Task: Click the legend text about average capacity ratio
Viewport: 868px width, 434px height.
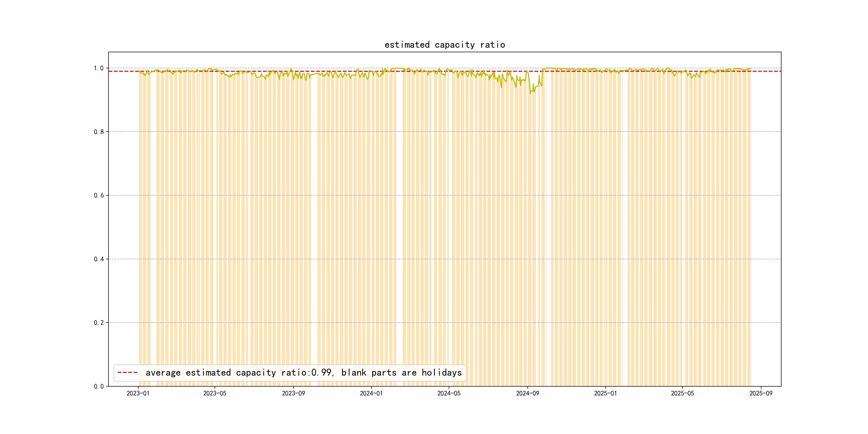Action: coord(303,372)
